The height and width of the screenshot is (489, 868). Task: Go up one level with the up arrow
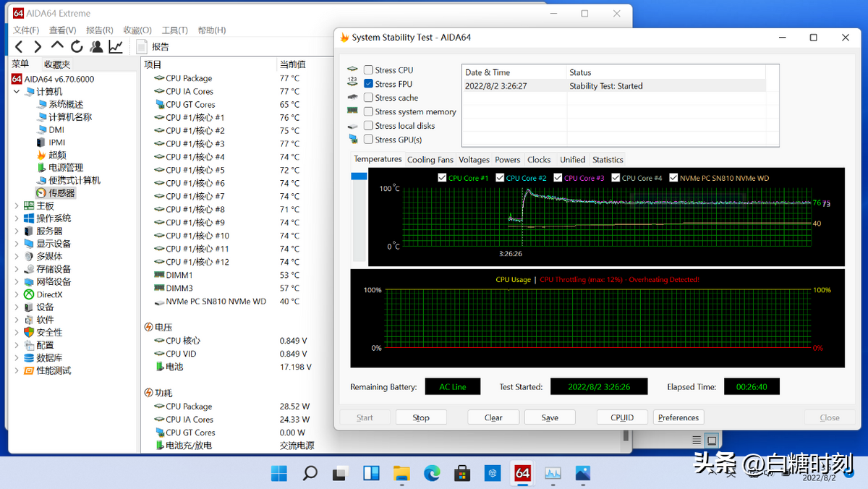click(58, 46)
